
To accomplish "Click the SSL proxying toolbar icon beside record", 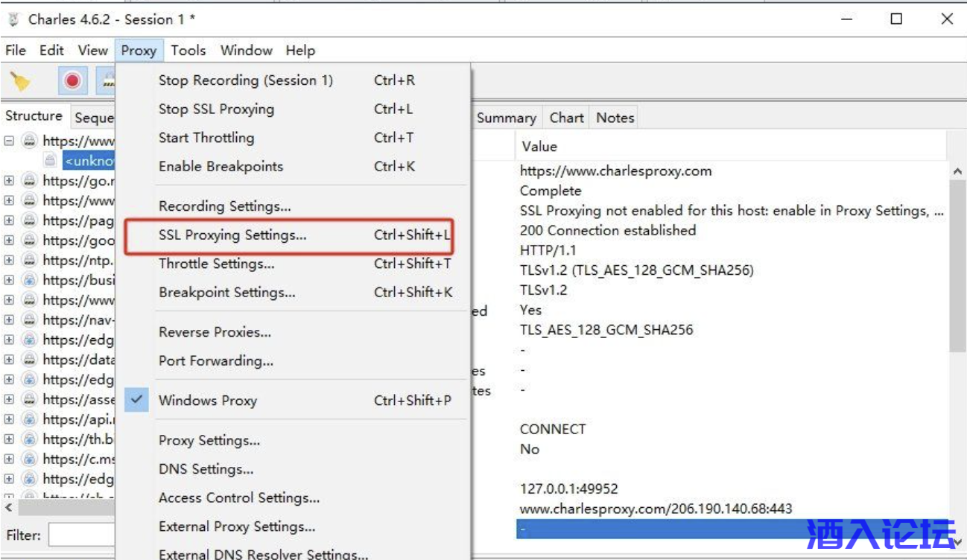I will pos(107,80).
